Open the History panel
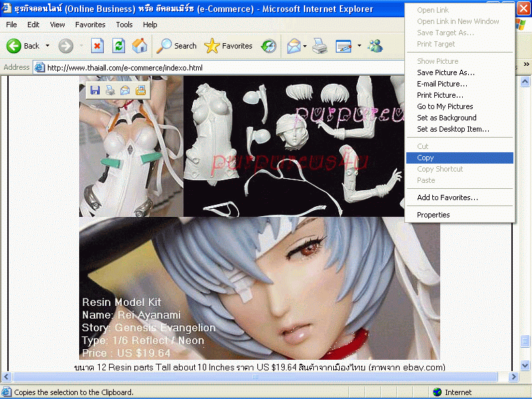The height and width of the screenshot is (399, 532). (269, 46)
